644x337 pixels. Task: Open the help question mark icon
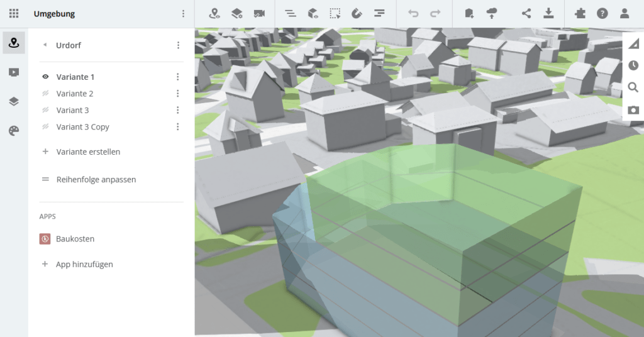(602, 13)
